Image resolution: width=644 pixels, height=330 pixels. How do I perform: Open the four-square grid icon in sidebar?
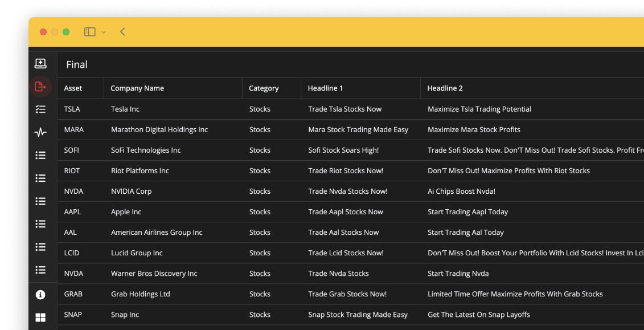[x=40, y=317]
